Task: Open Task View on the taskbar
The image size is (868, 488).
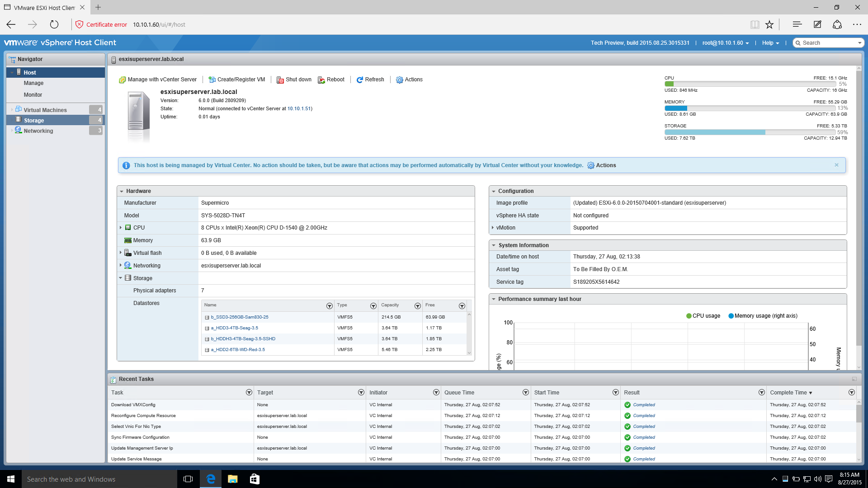Action: [x=188, y=479]
